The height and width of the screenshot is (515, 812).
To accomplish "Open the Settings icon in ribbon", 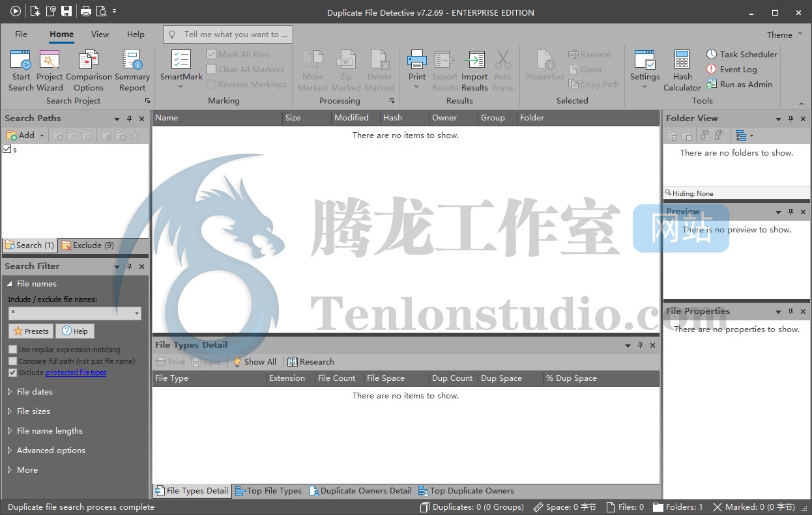I will [x=645, y=60].
